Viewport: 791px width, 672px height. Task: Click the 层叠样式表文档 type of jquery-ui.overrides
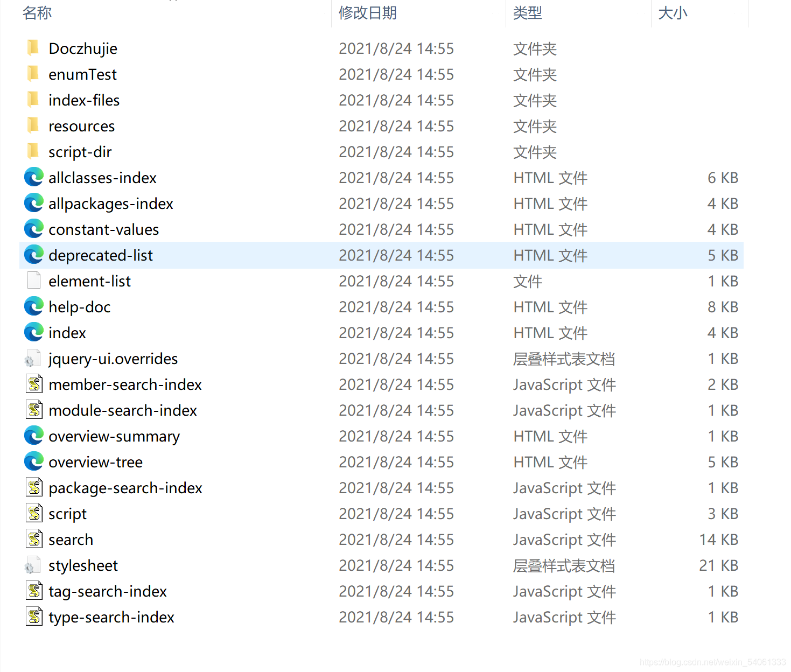point(564,359)
